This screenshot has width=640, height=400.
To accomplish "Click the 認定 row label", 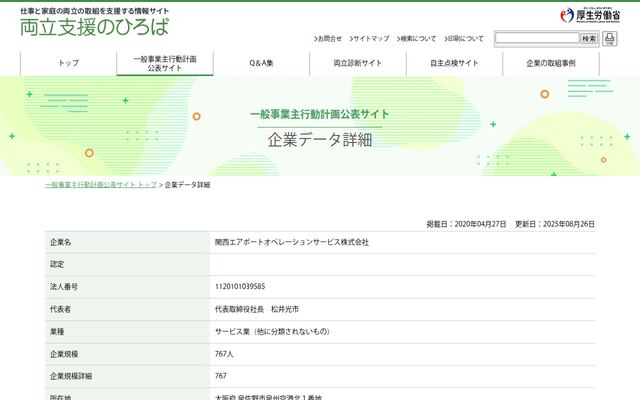I will click(57, 264).
